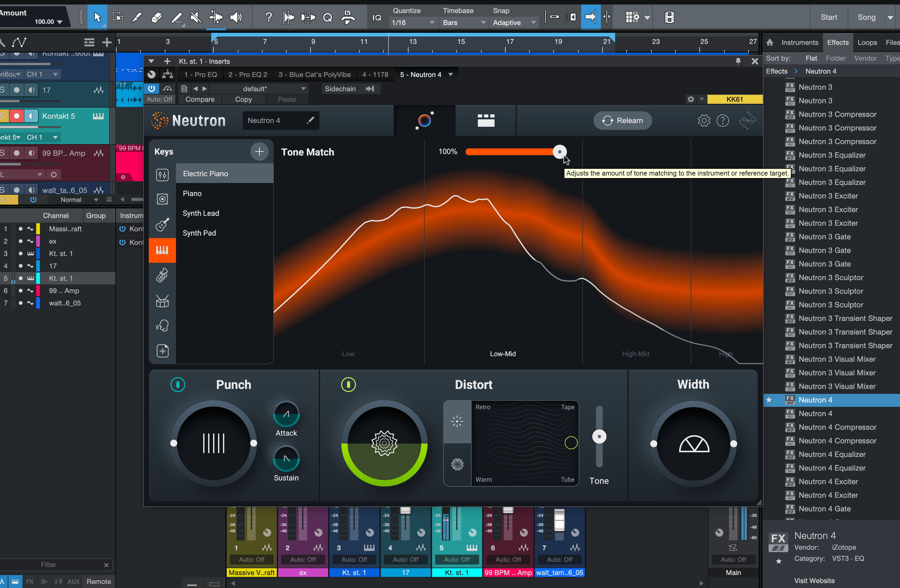Screen dimensions: 900x588
Task: Switch to the Loops browser tab
Action: 867,42
